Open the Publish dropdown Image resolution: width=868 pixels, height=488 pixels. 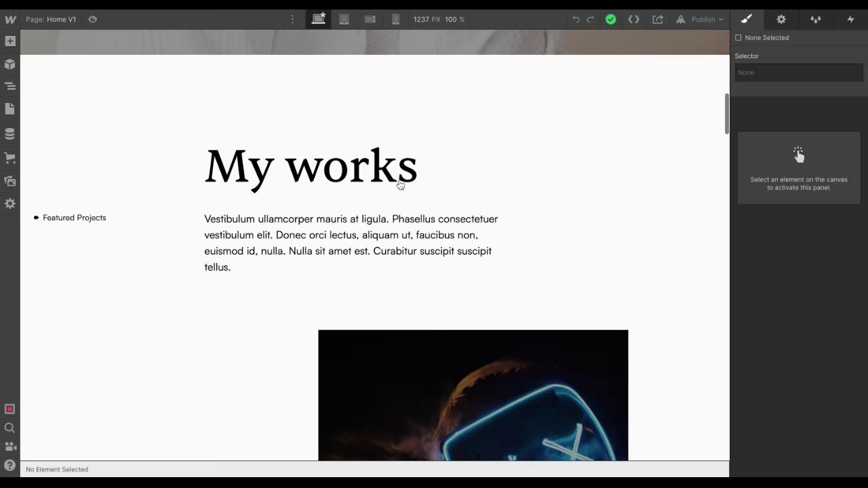click(700, 19)
